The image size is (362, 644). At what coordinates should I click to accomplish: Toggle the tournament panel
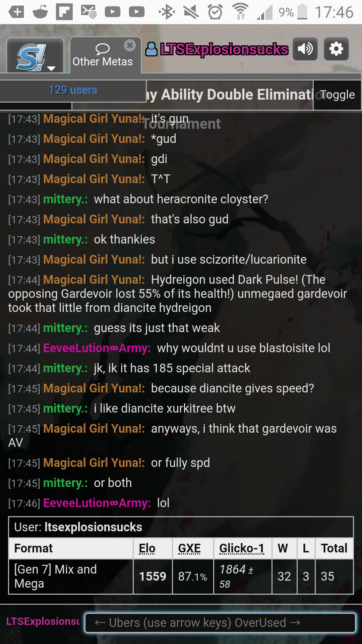click(337, 95)
